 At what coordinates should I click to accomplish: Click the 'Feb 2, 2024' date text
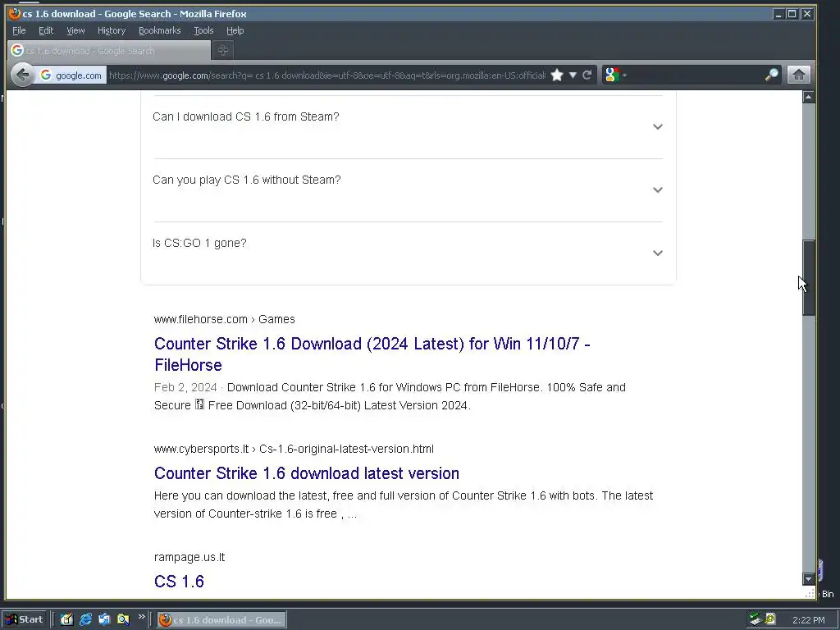(185, 387)
